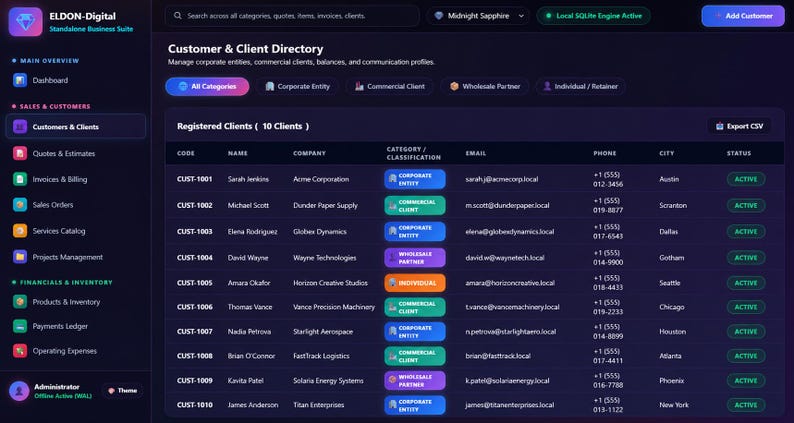The image size is (794, 423).
Task: Sort by the CODE column header
Action: click(x=186, y=153)
